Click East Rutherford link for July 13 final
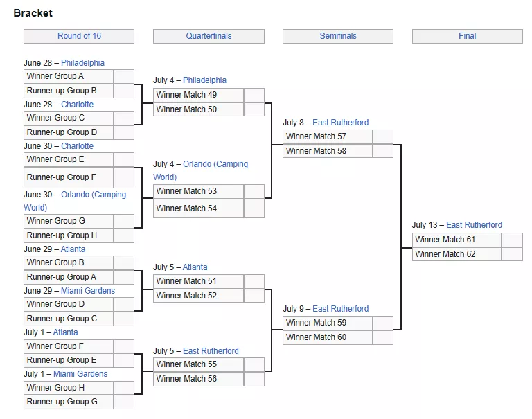 [474, 225]
